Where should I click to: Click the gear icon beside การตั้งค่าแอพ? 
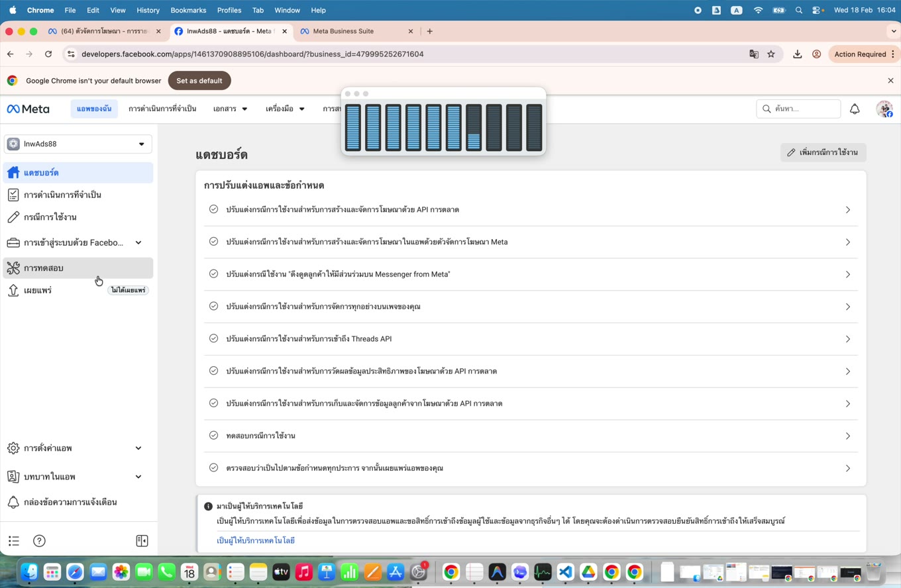13,448
